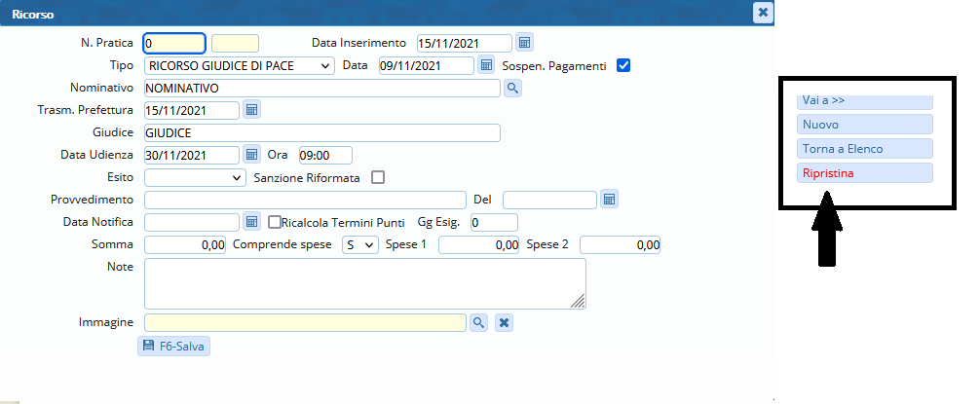
Task: Uncheck the Sospen. Pagamenti checkbox
Action: [624, 66]
